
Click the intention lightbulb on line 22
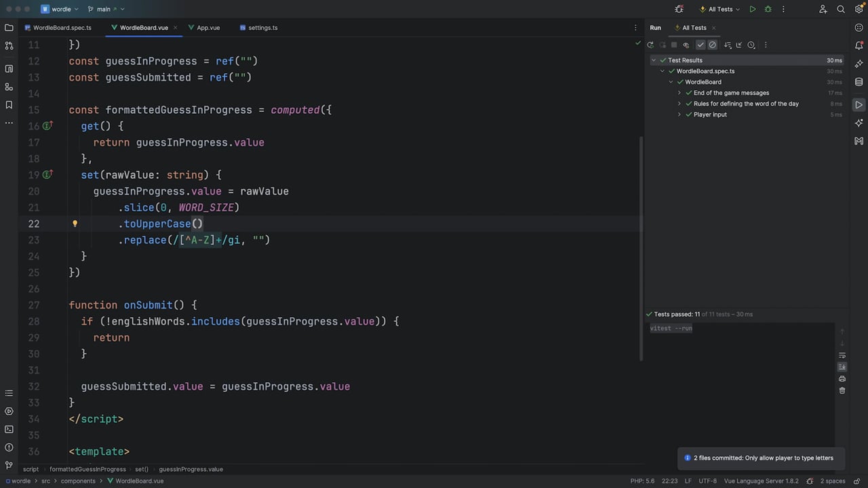point(75,223)
